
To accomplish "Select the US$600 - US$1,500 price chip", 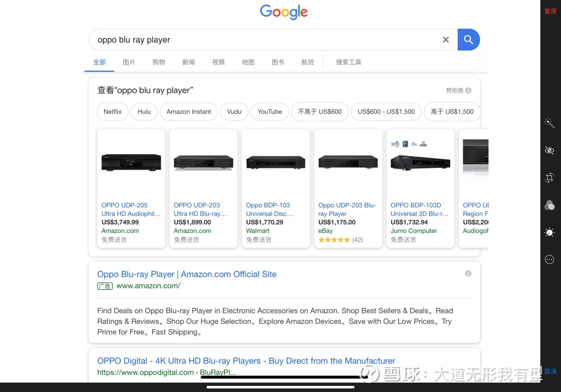I will [386, 112].
